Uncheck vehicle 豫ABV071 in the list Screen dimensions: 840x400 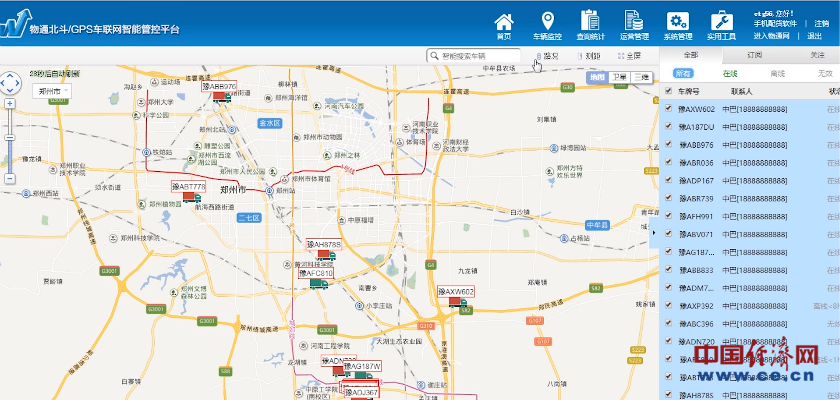[668, 233]
